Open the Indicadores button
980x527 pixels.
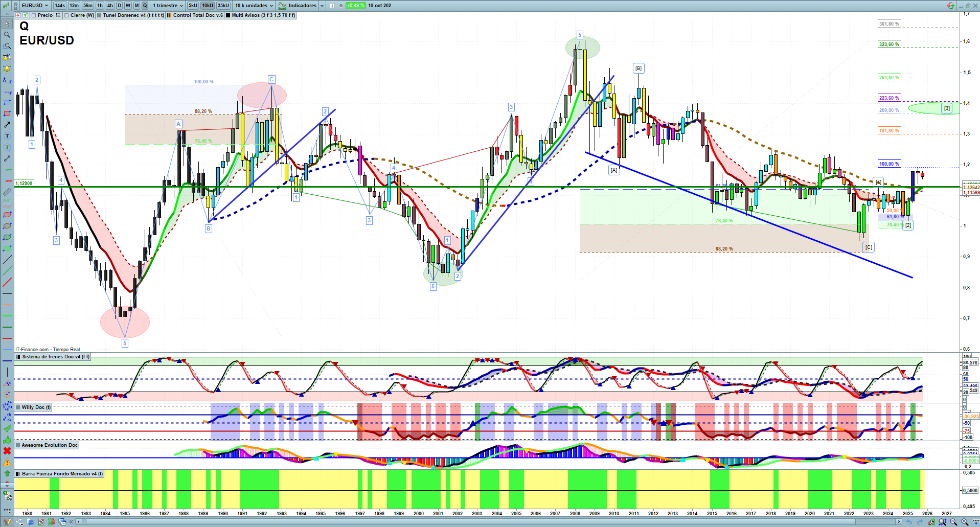(298, 6)
